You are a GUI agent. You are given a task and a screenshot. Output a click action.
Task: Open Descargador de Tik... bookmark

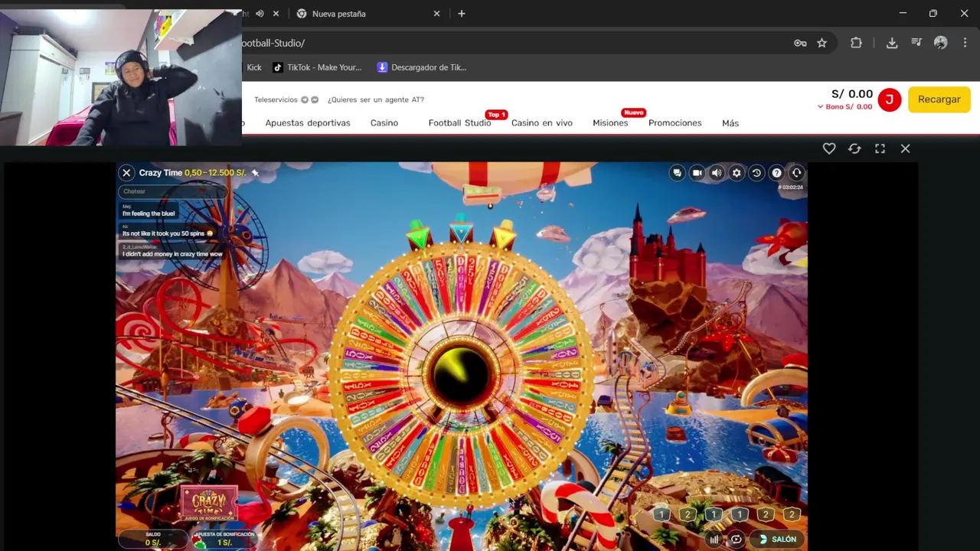tap(422, 67)
